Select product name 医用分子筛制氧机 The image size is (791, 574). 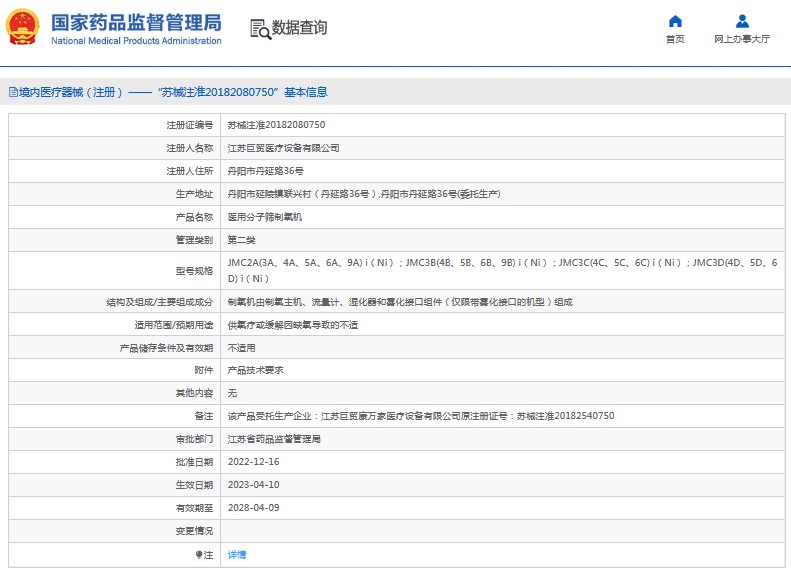pyautogui.click(x=265, y=217)
